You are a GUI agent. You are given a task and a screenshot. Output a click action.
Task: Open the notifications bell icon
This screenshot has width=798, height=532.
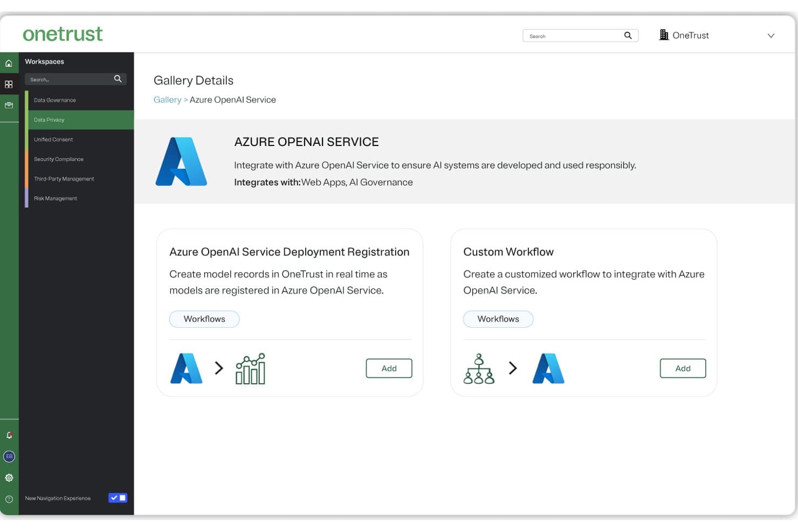coord(9,435)
